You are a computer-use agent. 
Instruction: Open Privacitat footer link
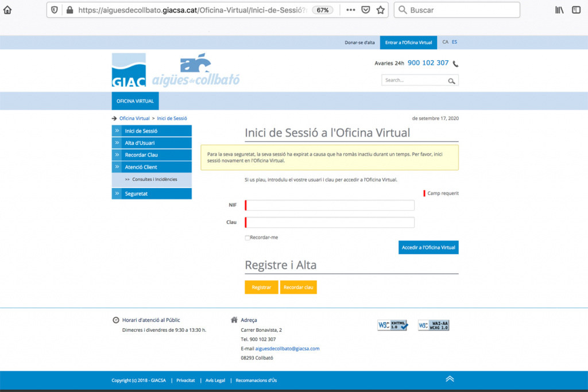point(185,381)
